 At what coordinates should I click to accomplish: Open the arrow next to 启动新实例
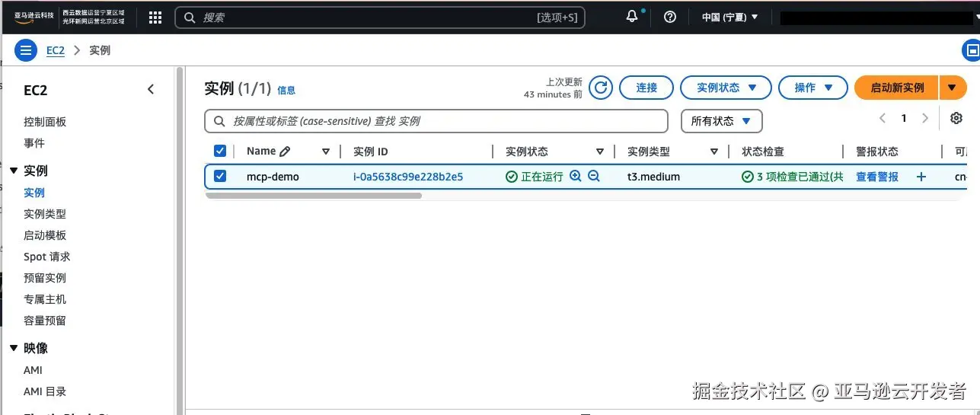953,88
